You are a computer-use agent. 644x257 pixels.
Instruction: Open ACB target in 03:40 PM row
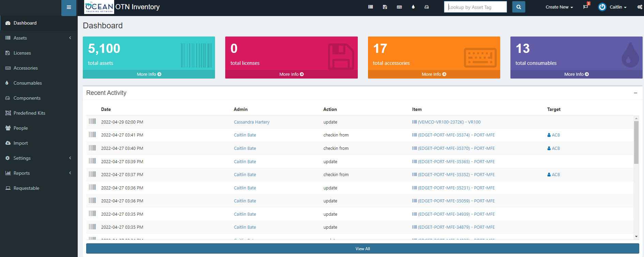[x=554, y=148]
